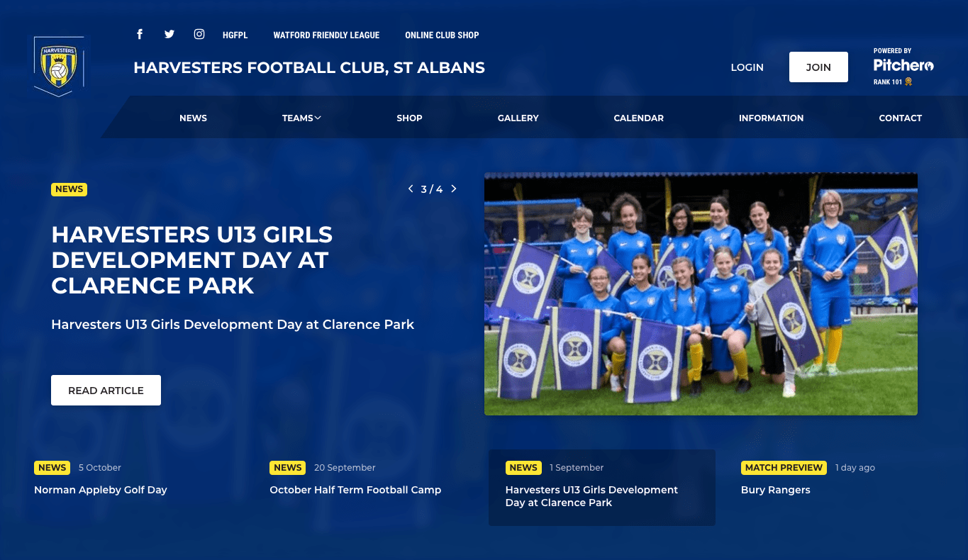Open the club's Instagram icon

coord(200,34)
